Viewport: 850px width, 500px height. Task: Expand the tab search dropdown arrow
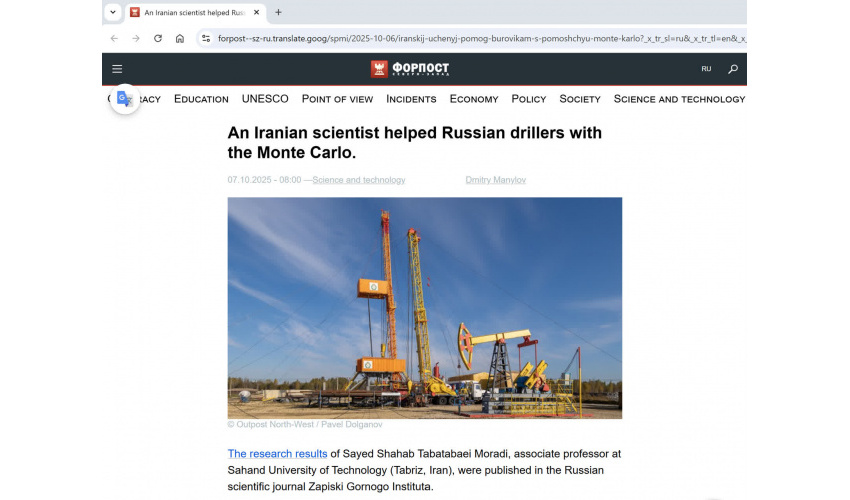click(x=113, y=12)
